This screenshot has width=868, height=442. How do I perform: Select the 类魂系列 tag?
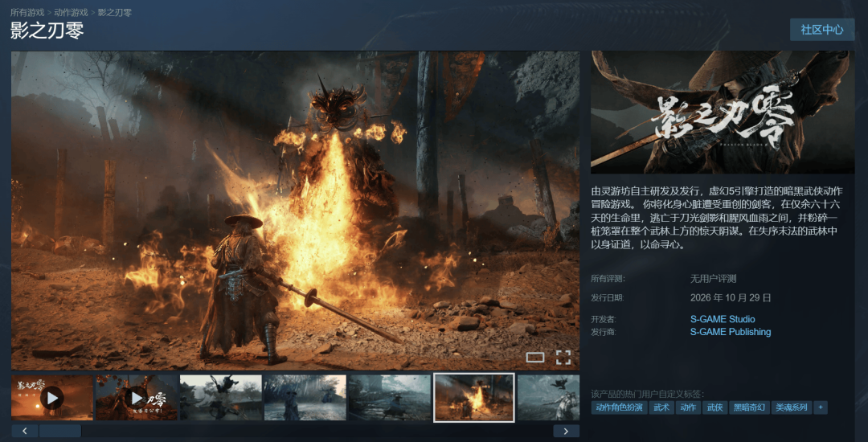[x=792, y=407]
